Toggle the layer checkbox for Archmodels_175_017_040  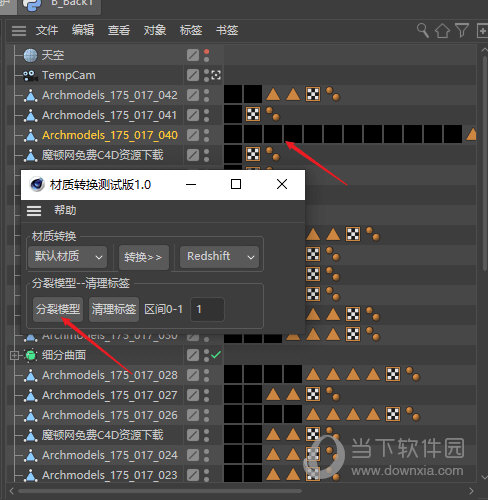[193, 135]
